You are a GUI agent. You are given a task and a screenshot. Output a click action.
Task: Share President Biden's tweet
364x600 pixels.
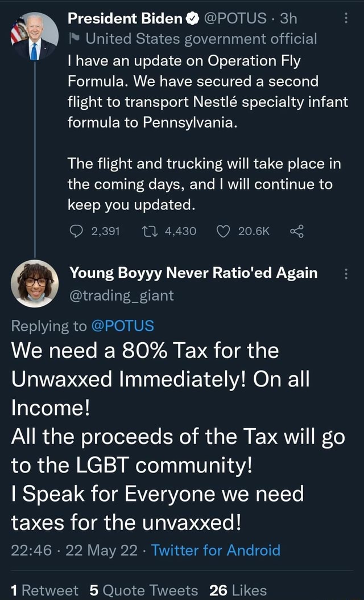[x=297, y=231]
